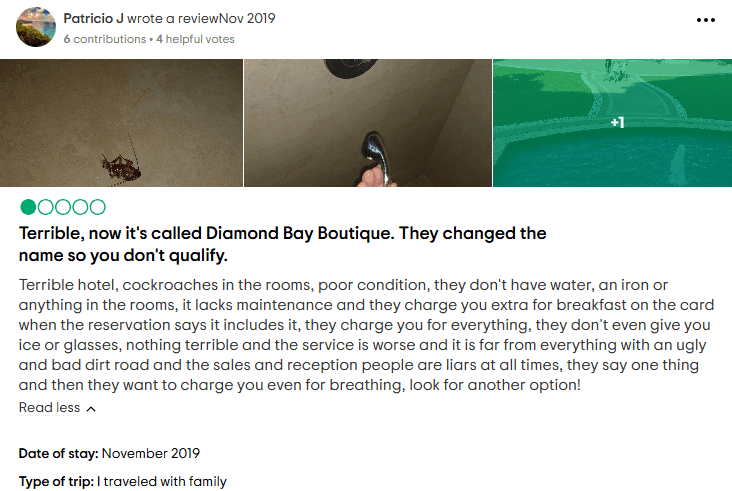Click the review title about Diamond Bay Boutique
The image size is (732, 491).
pyautogui.click(x=282, y=244)
